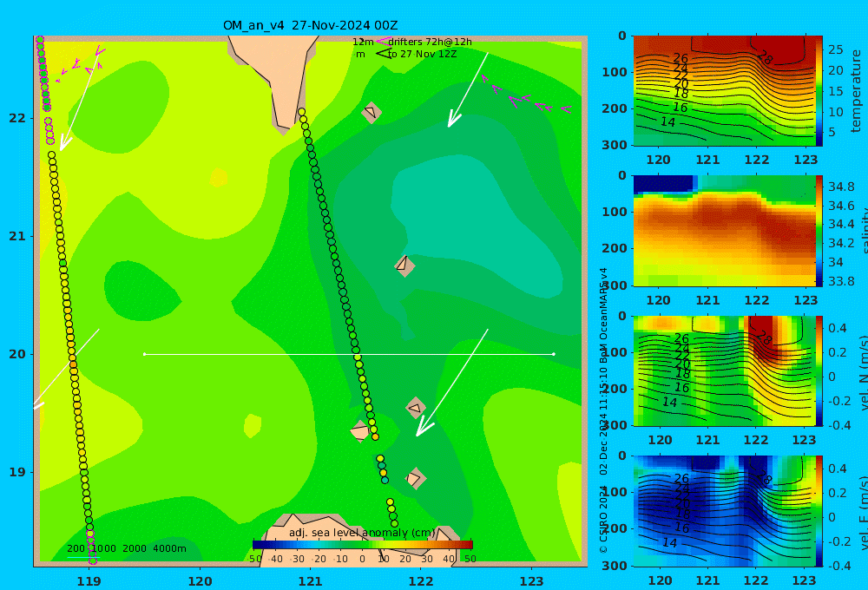
Task: Click the '25' tick on the temperature colorbar
Action: tap(836, 49)
